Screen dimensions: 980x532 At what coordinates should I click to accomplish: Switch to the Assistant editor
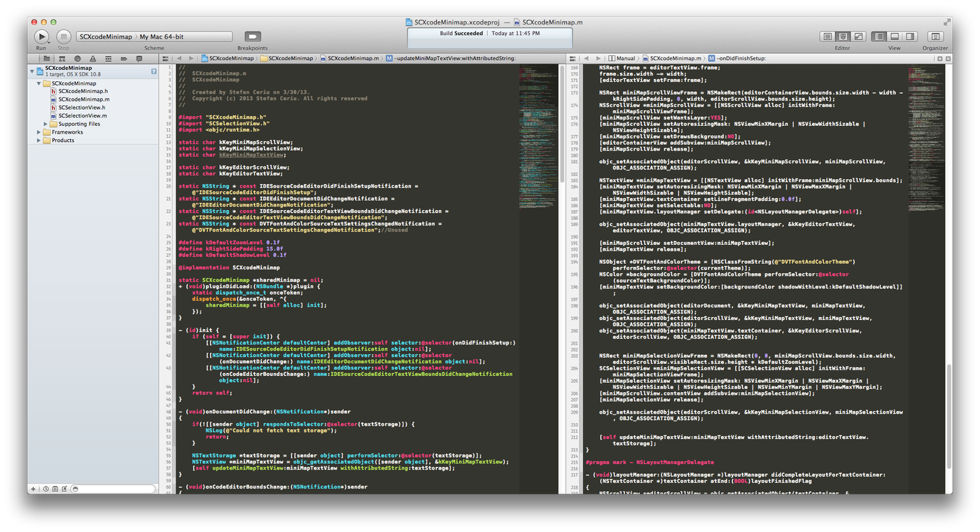pyautogui.click(x=843, y=36)
